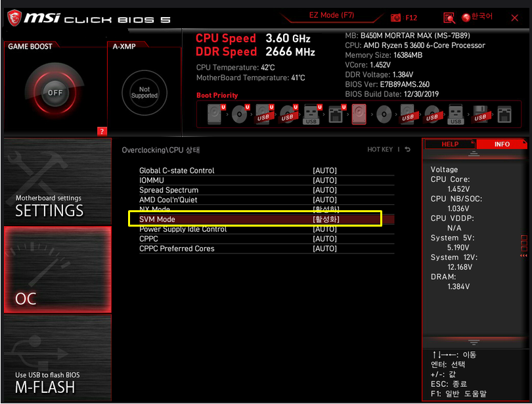Select the Spread Spectrum setting name
Screen dimensions: 532x404
[x=169, y=190]
